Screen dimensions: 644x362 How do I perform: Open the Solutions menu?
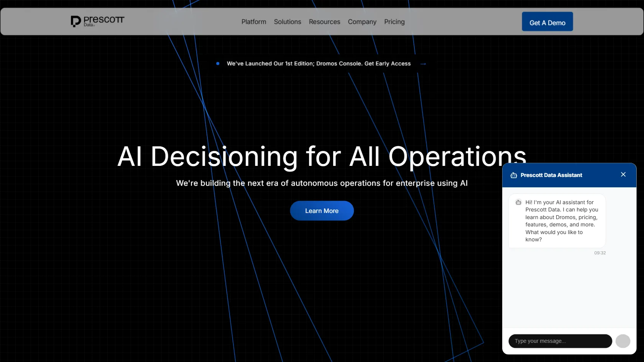click(287, 22)
